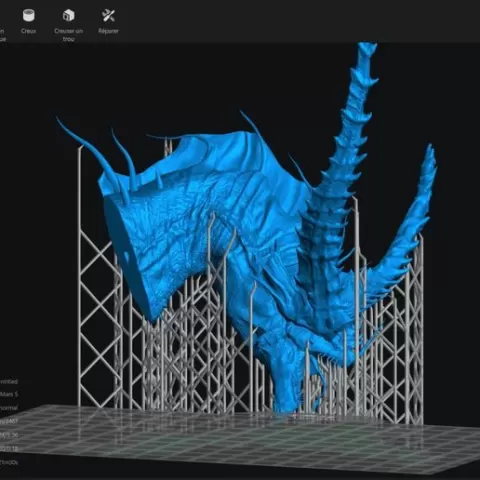Click the long curved horn at upper left
Viewport: 480px width, 480px height.
[x=87, y=147]
